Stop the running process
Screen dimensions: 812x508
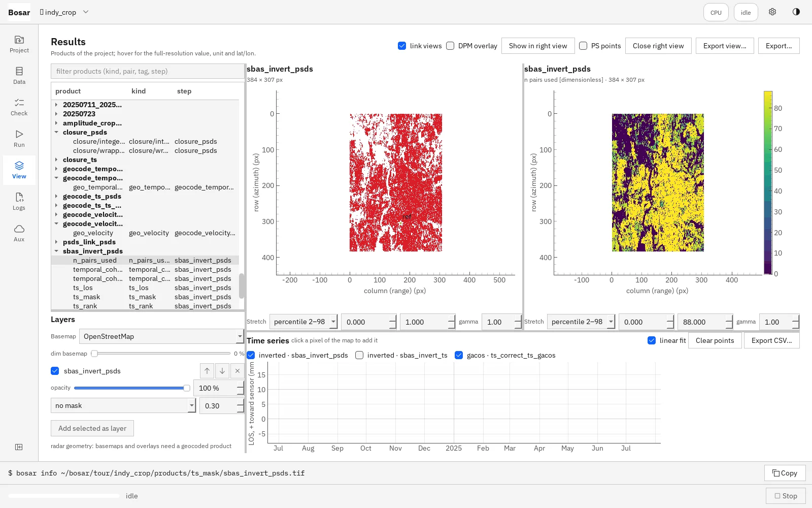click(786, 496)
